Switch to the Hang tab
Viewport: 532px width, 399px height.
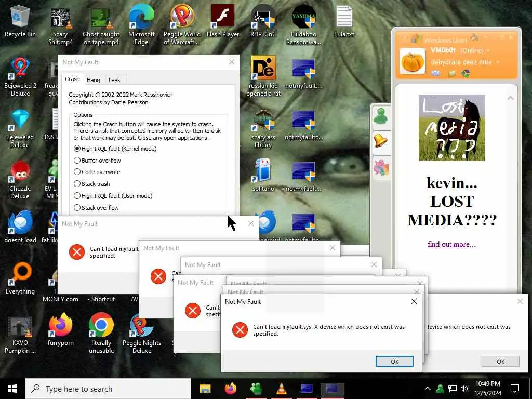click(x=94, y=79)
